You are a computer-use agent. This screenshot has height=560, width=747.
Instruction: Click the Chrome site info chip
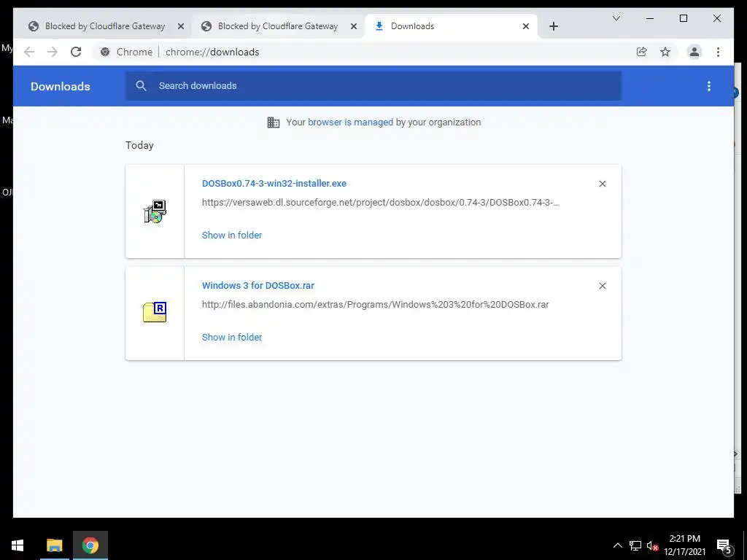(x=127, y=52)
